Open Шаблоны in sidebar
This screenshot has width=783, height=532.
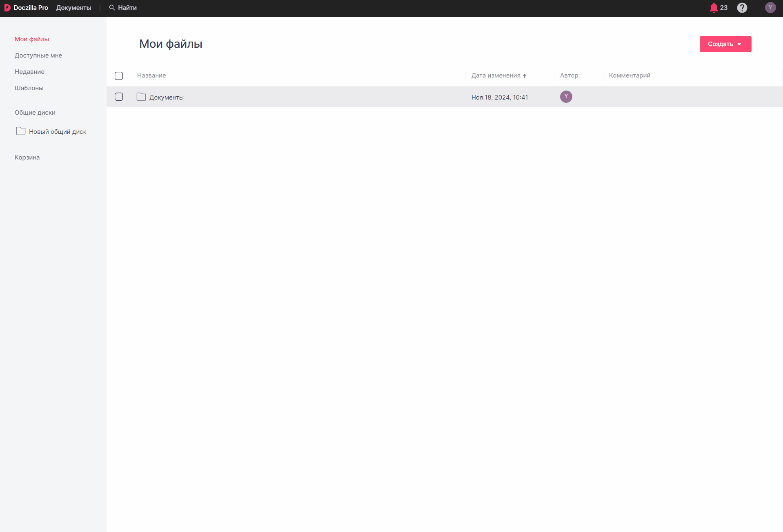coord(29,88)
